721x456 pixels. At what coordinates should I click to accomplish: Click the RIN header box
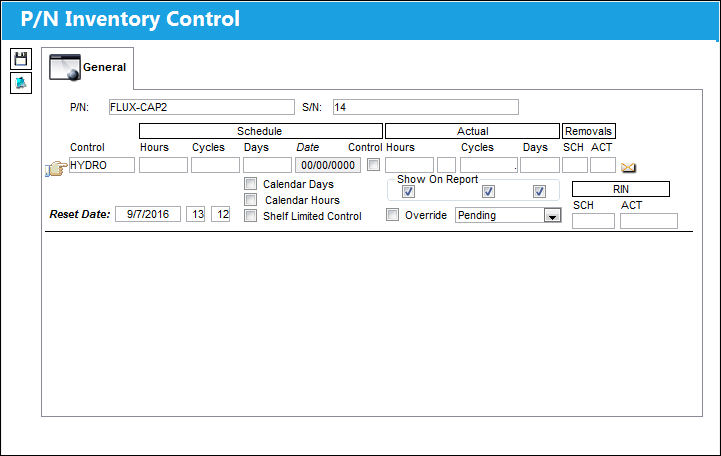pyautogui.click(x=621, y=189)
